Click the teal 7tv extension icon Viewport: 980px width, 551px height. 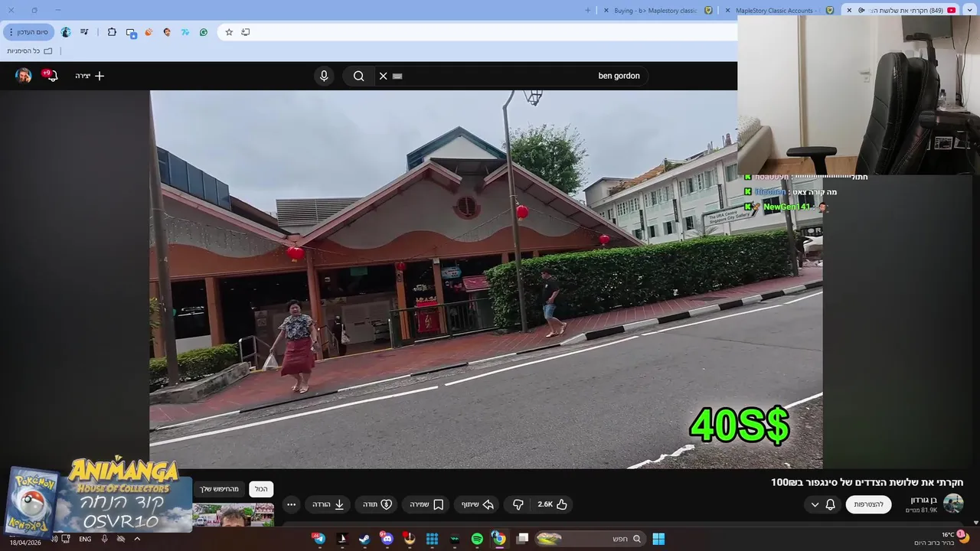coord(185,32)
